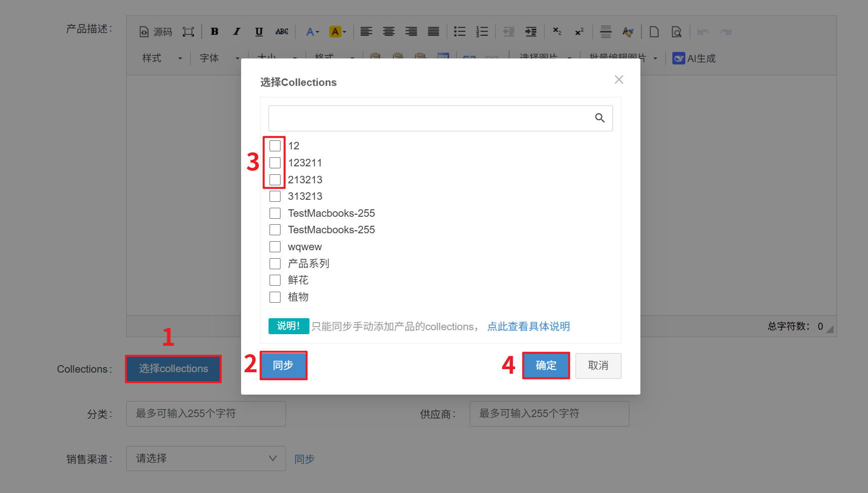Click the AI生成 toolbar item
This screenshot has height=493, width=868.
[x=694, y=58]
